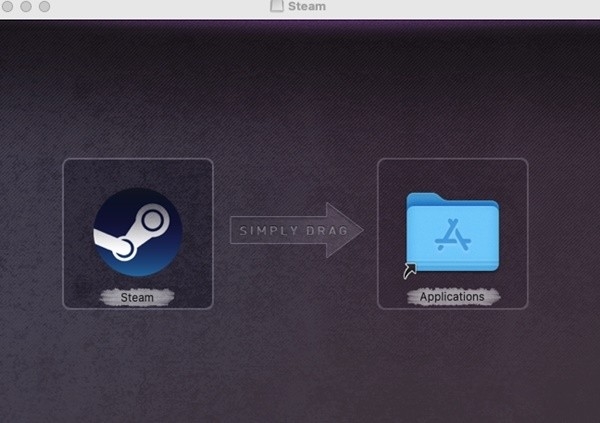Select the 'Applications' label under the folder
The height and width of the screenshot is (423, 600).
452,297
